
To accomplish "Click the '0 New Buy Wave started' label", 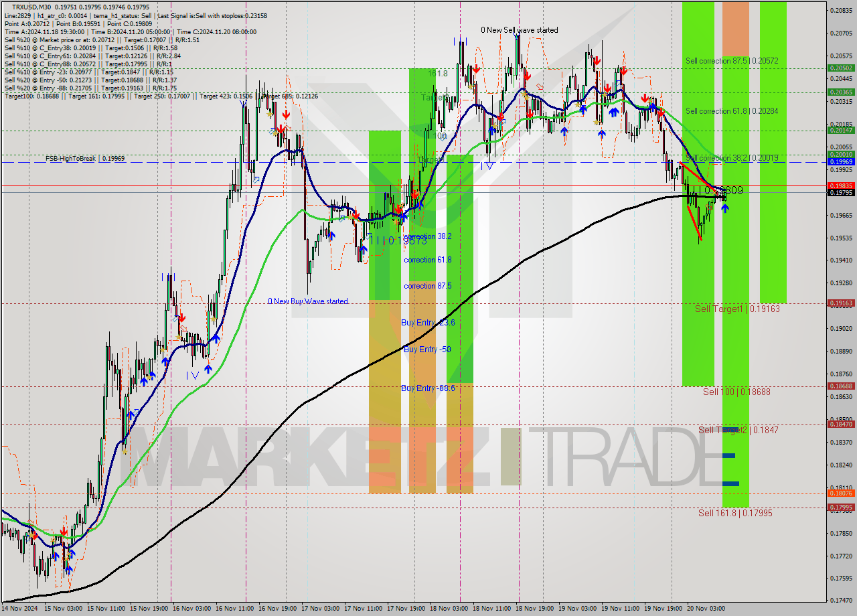I will pos(308,301).
